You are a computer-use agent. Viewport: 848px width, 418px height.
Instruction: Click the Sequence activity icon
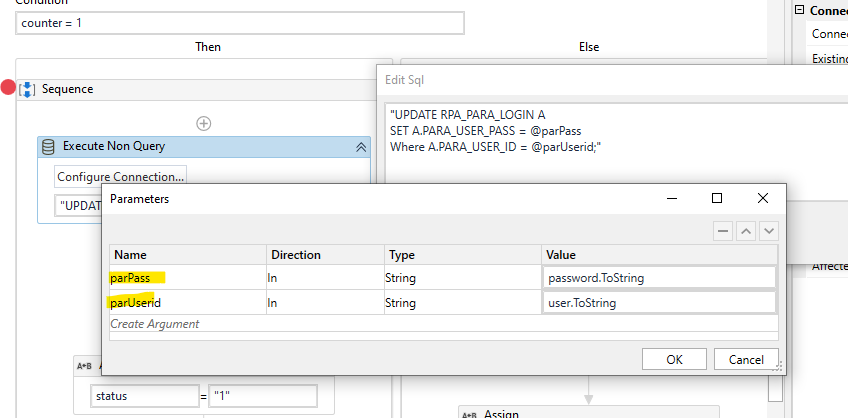pos(27,90)
